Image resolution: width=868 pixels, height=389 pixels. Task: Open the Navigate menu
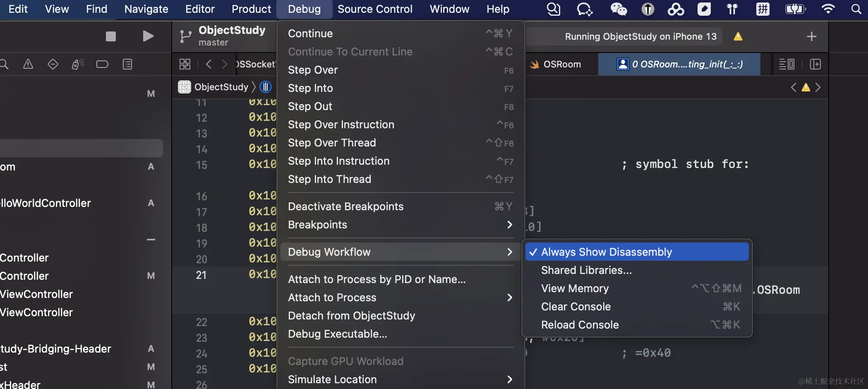click(146, 9)
